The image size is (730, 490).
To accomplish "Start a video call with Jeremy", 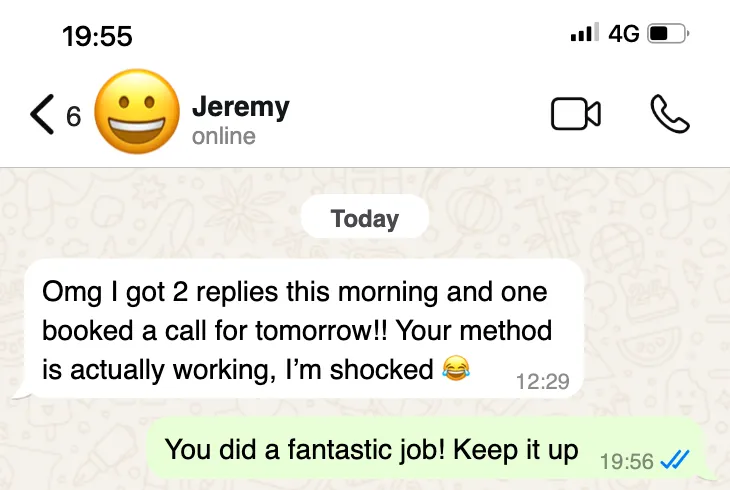I will click(575, 113).
